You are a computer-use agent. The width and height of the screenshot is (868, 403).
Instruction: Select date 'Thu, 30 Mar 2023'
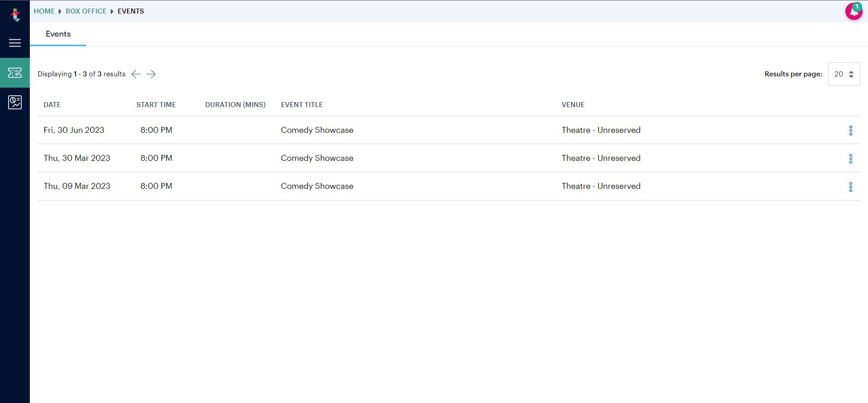click(77, 158)
